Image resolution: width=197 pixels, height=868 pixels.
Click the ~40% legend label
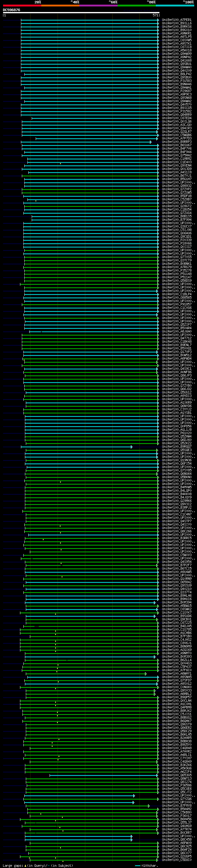click(x=75, y=2)
